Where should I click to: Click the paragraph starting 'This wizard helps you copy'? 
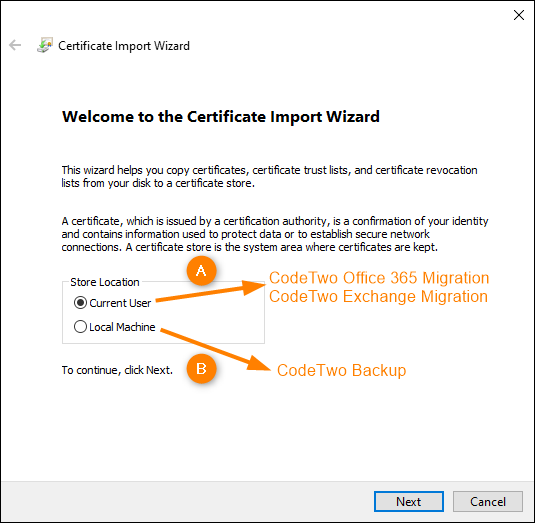coord(269,176)
